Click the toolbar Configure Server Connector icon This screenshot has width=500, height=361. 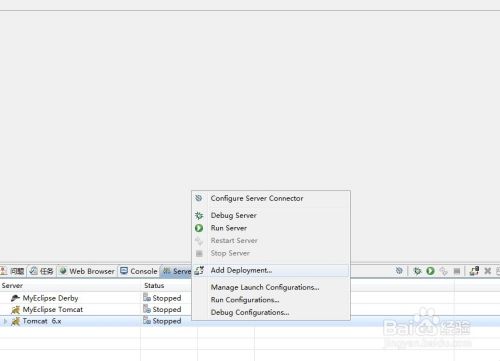point(399,271)
